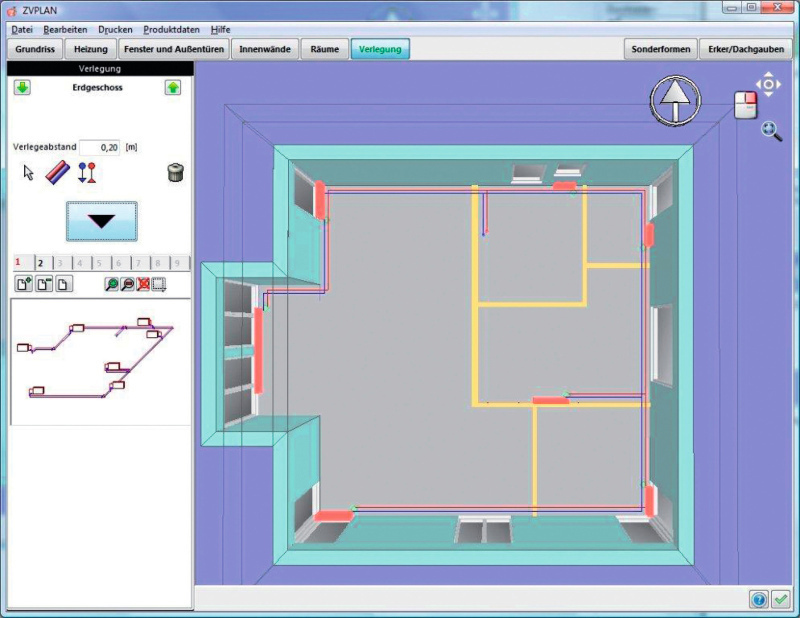Viewport: 800px width, 618px height.
Task: Open the Datei menu
Action: coord(22,30)
